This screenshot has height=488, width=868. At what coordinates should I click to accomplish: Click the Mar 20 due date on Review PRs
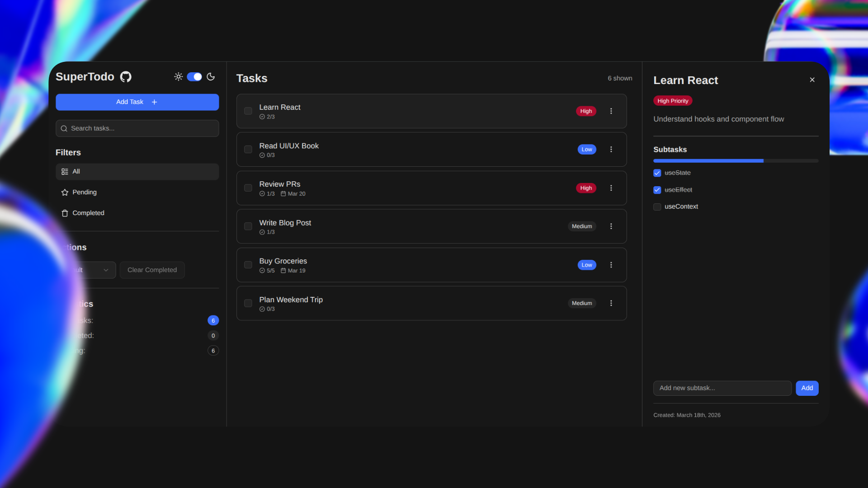click(x=293, y=194)
